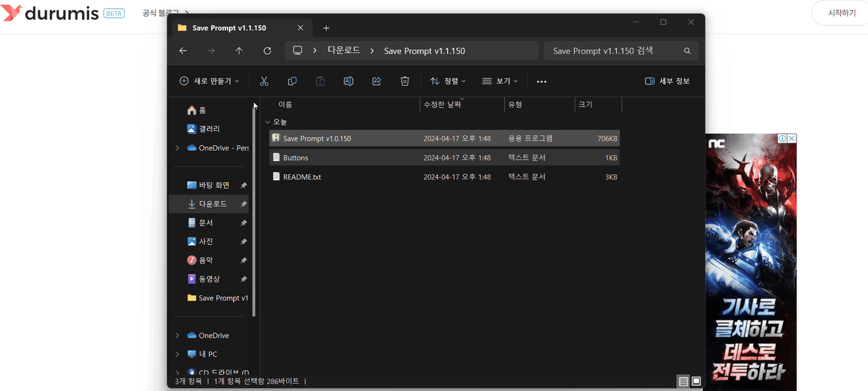This screenshot has width=868, height=391.
Task: Open the 정렬 sort dropdown
Action: tap(448, 81)
